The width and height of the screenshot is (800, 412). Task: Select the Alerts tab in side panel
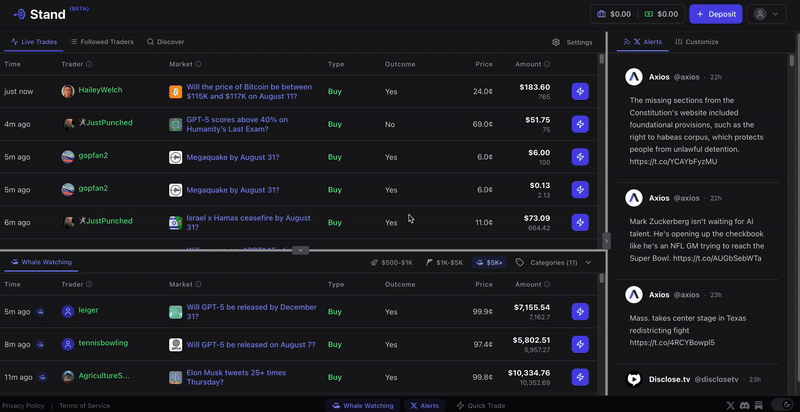[643, 42]
